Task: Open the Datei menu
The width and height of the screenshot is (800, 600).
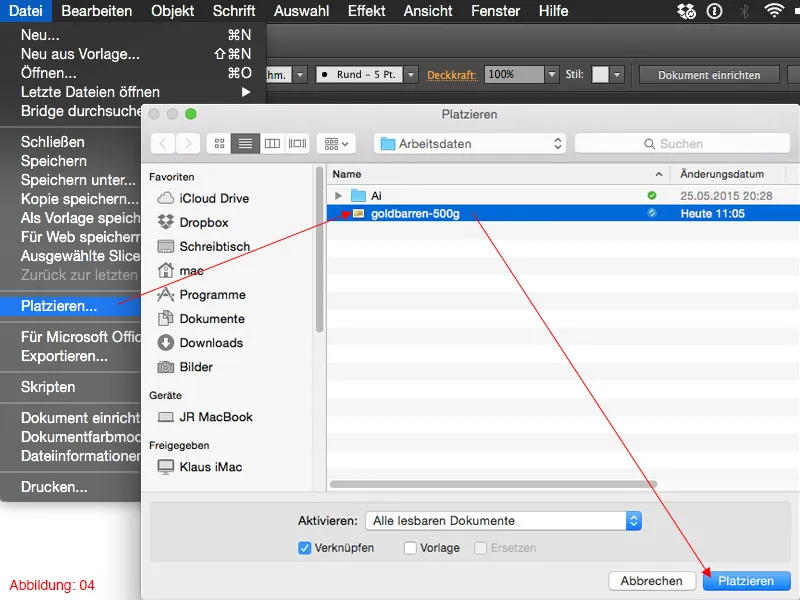Action: point(26,11)
